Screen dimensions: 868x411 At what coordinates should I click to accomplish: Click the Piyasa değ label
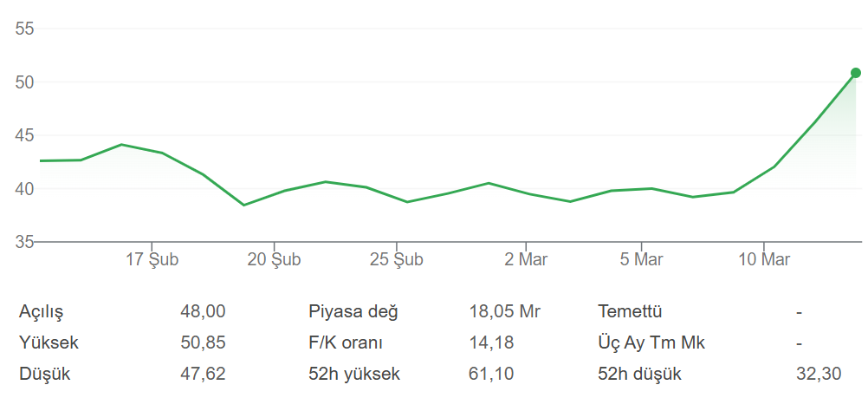[x=353, y=312]
